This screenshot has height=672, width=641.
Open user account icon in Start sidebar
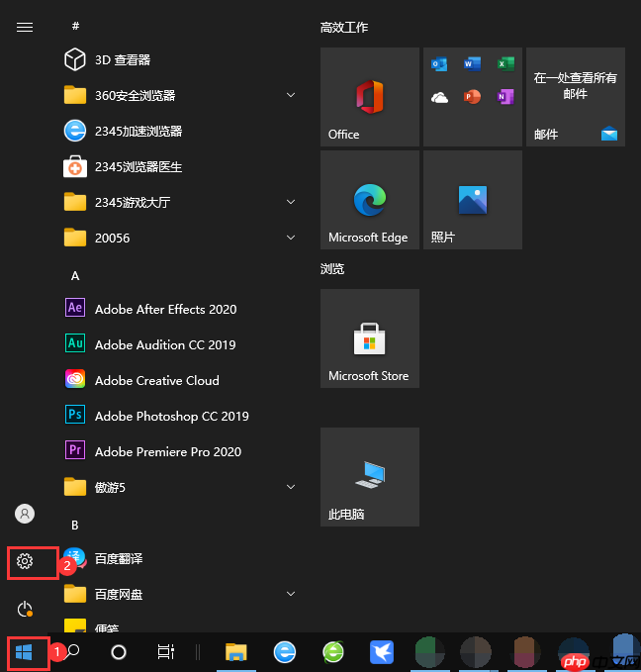tap(25, 514)
